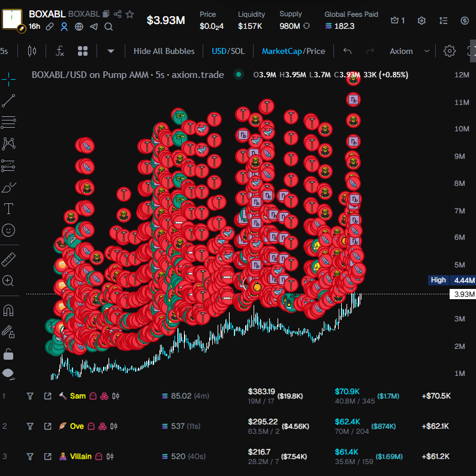Open chart settings gear in toolbar
Viewport: 476px width, 476px height.
pyautogui.click(x=449, y=51)
